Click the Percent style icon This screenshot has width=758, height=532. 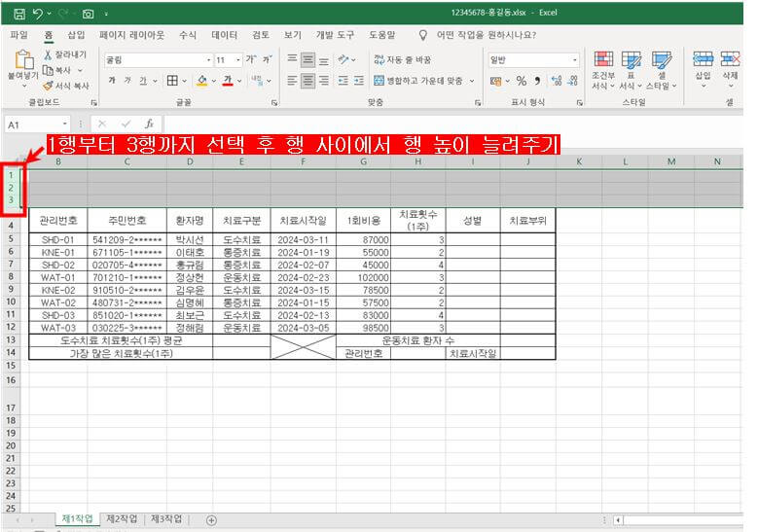[x=522, y=81]
